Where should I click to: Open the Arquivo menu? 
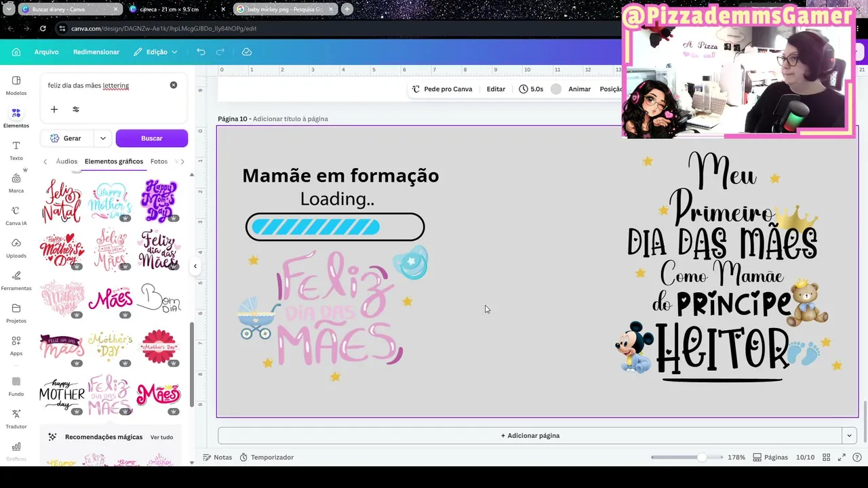pos(47,52)
